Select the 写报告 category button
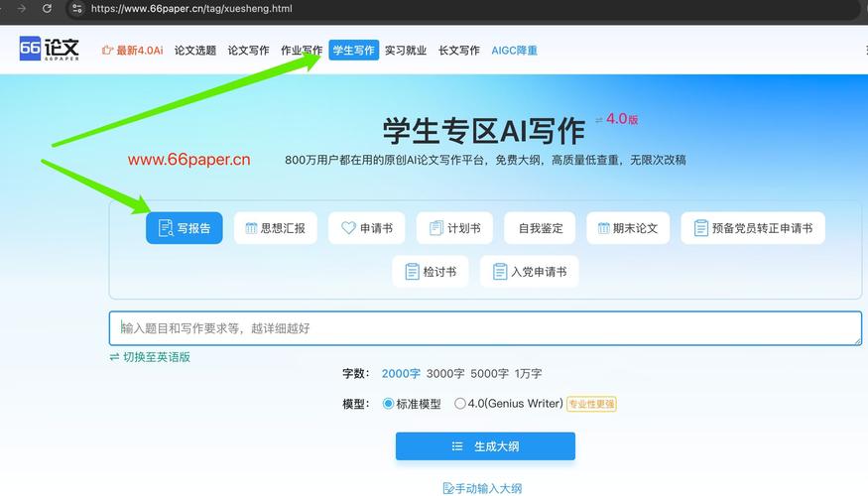Viewport: 868px width, 496px height. click(185, 228)
